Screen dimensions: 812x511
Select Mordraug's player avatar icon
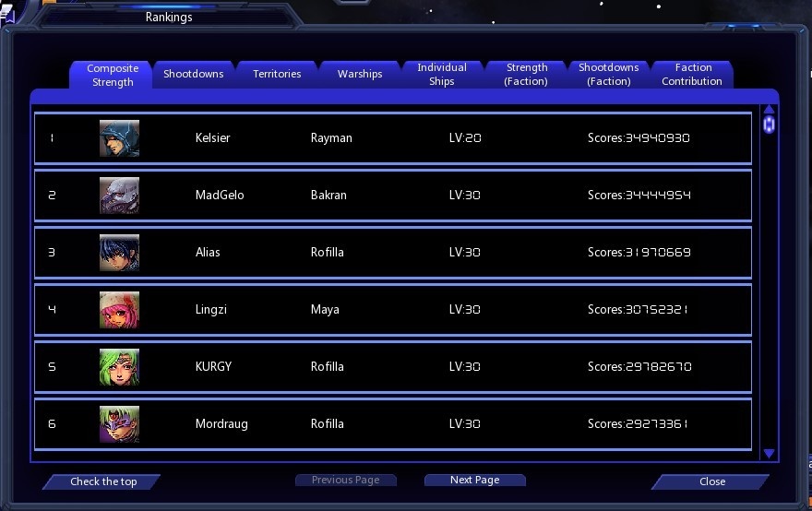(x=119, y=424)
